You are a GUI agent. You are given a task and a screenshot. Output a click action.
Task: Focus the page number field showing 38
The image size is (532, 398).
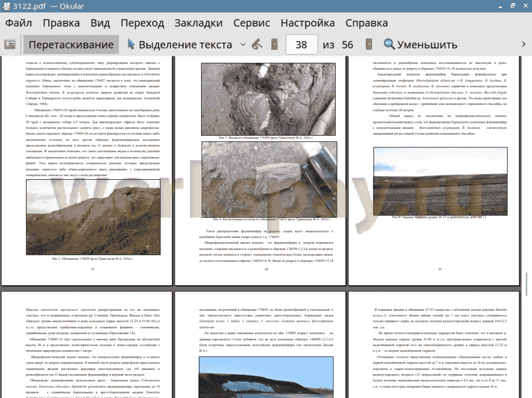pos(302,45)
